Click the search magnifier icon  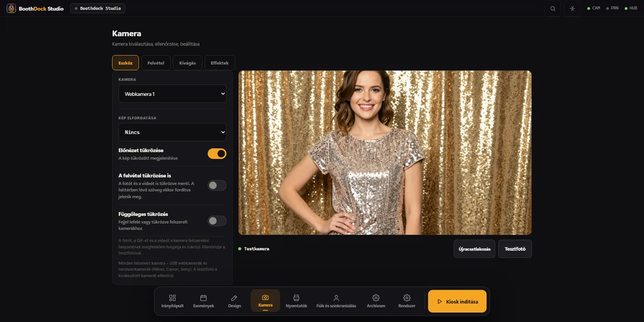[553, 9]
